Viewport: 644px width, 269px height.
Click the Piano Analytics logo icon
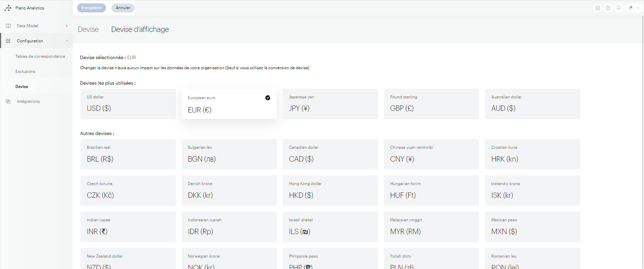click(8, 8)
